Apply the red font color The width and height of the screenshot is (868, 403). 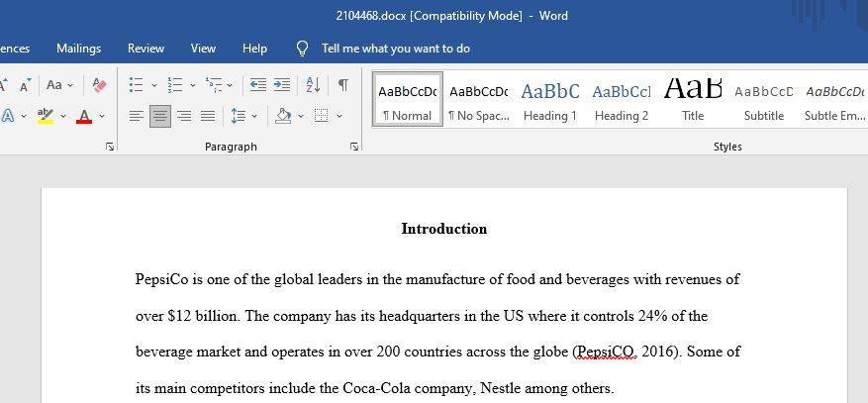click(84, 116)
